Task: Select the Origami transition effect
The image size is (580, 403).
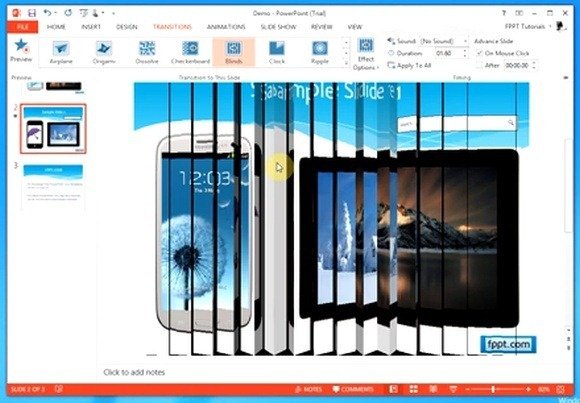Action: pyautogui.click(x=104, y=52)
